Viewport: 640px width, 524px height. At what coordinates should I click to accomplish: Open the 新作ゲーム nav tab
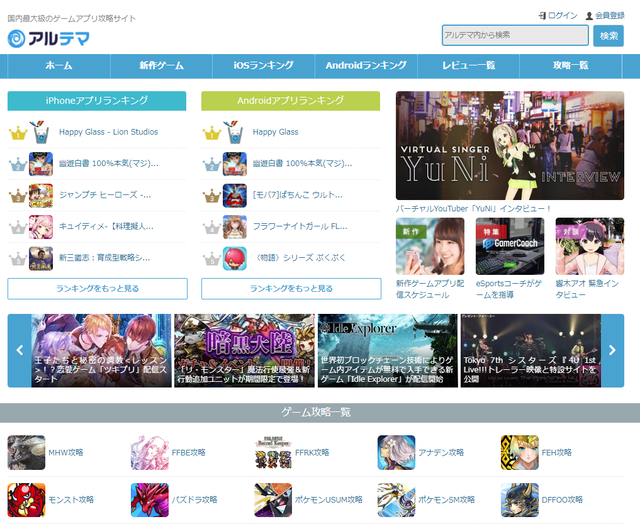pos(162,65)
